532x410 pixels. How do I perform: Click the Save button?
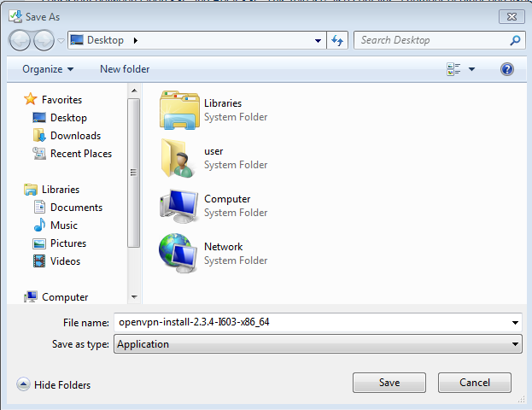389,383
